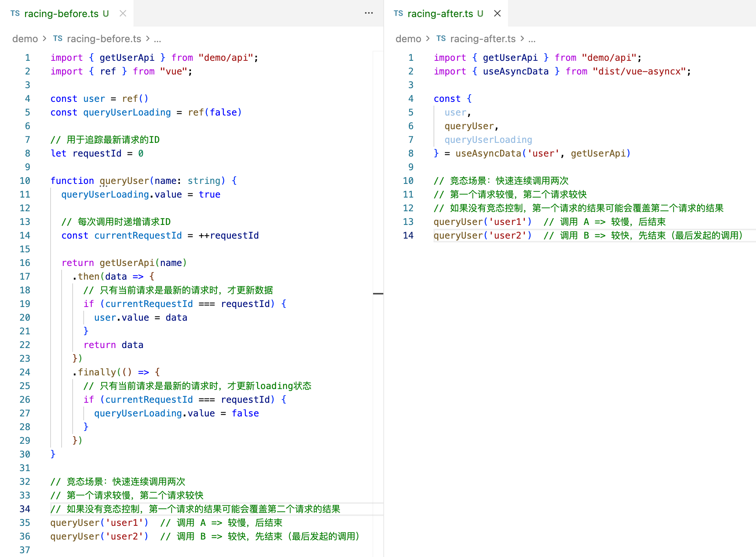Click TS icon in left breadcrumb
The width and height of the screenshot is (756, 557).
point(58,39)
